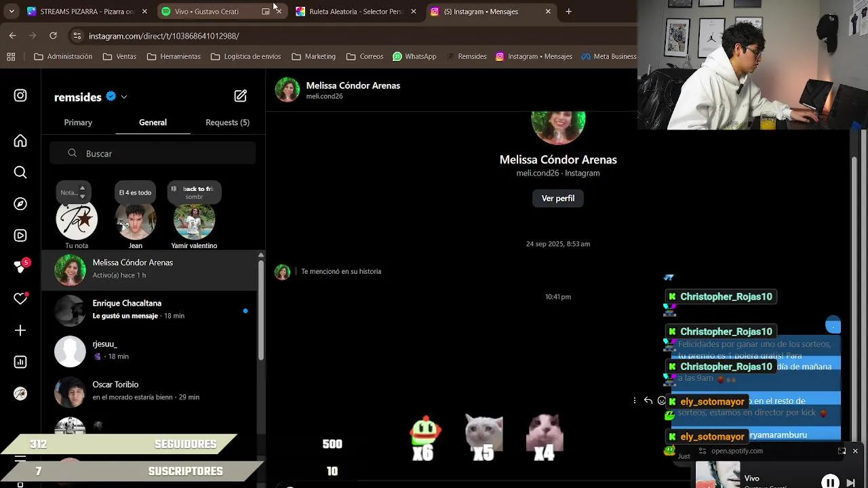Open the Explore compass icon

point(20,204)
